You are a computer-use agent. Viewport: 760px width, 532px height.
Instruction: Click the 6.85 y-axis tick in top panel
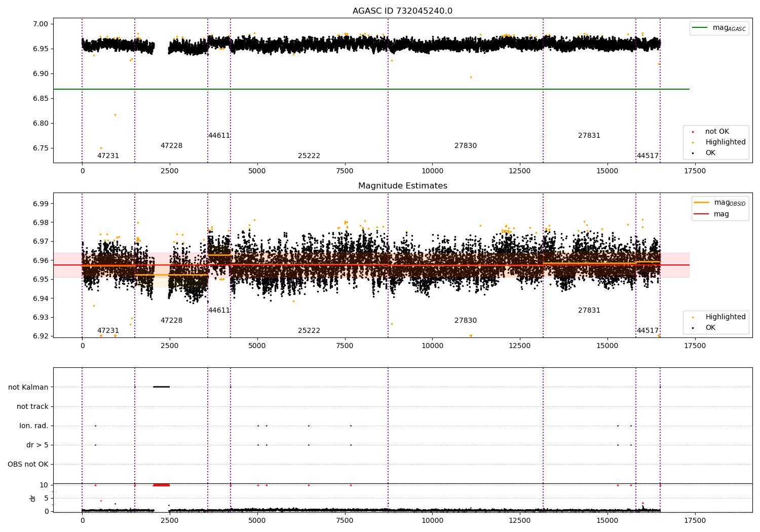[x=40, y=99]
